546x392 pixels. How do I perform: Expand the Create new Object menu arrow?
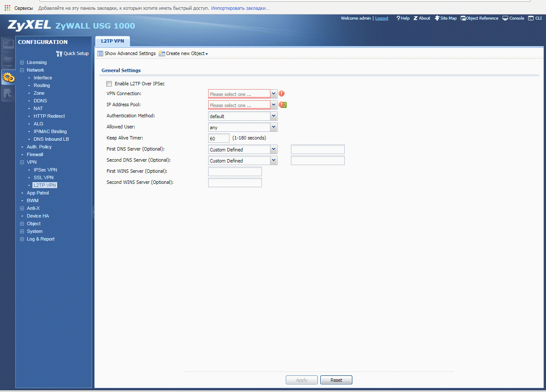tap(206, 54)
